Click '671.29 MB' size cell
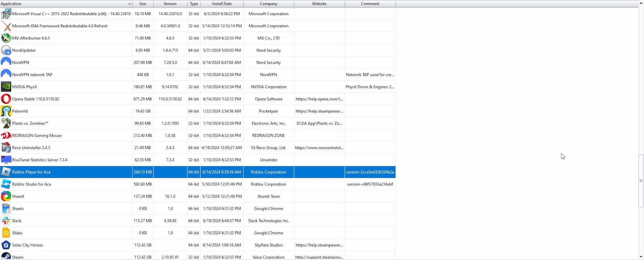Image resolution: width=644 pixels, height=260 pixels. click(143, 99)
